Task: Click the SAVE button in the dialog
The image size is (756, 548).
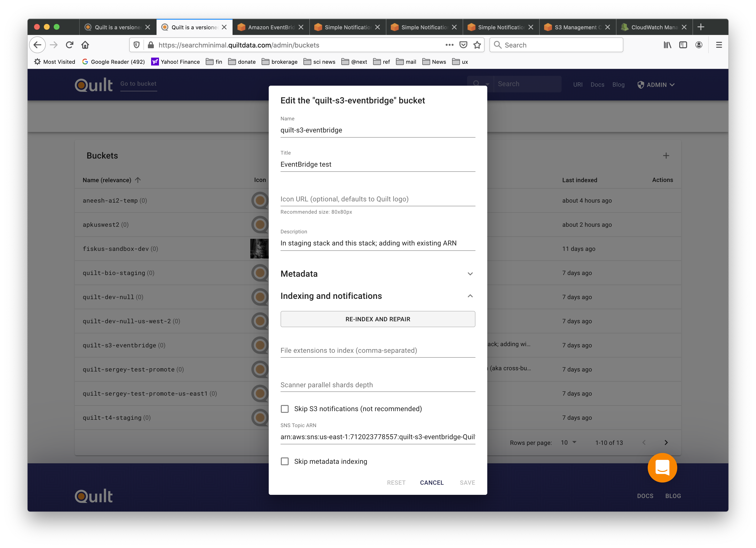Action: (467, 483)
